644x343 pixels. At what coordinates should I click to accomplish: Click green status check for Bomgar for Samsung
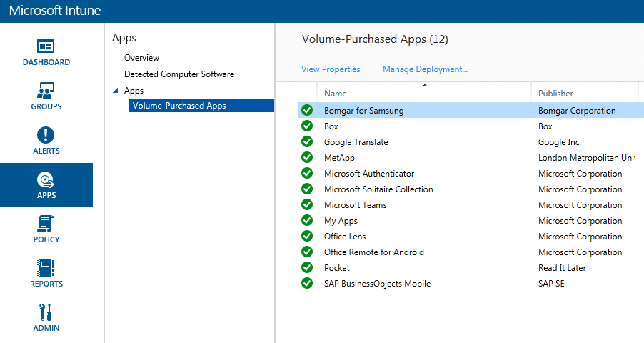click(307, 110)
